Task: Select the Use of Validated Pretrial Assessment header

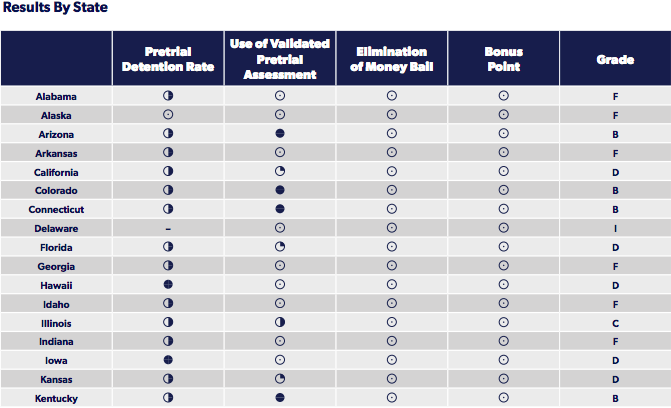Action: click(x=280, y=59)
